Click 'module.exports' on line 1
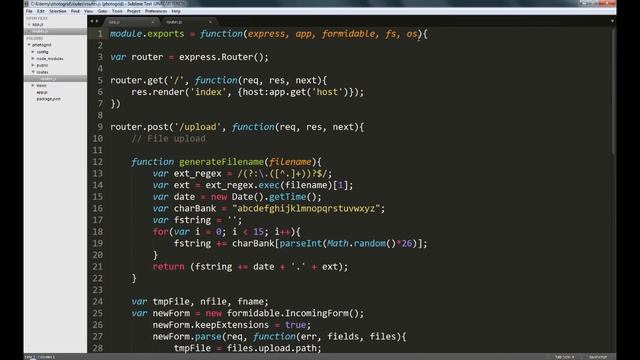This screenshot has width=640, height=360. (x=147, y=34)
